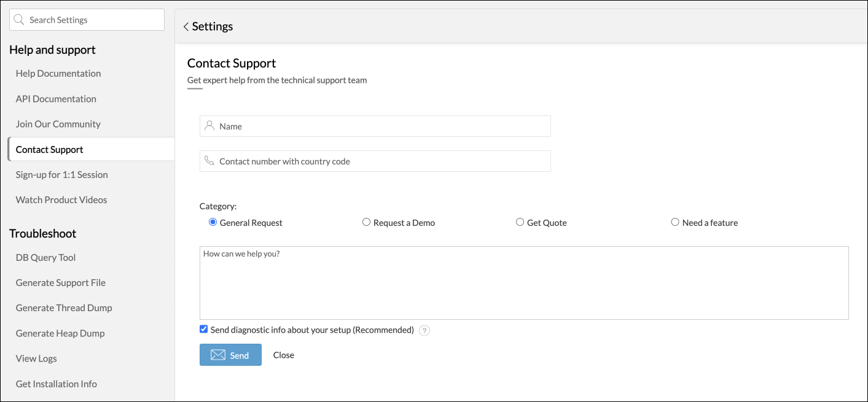Open Sign-up for 1:1 Session

tap(62, 175)
